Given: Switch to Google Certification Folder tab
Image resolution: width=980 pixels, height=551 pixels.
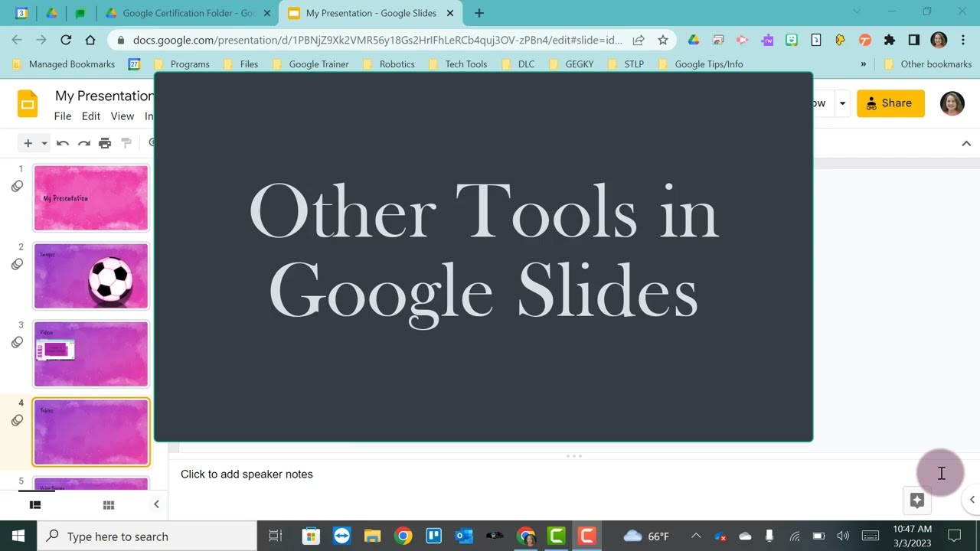Looking at the screenshot, I should [188, 13].
